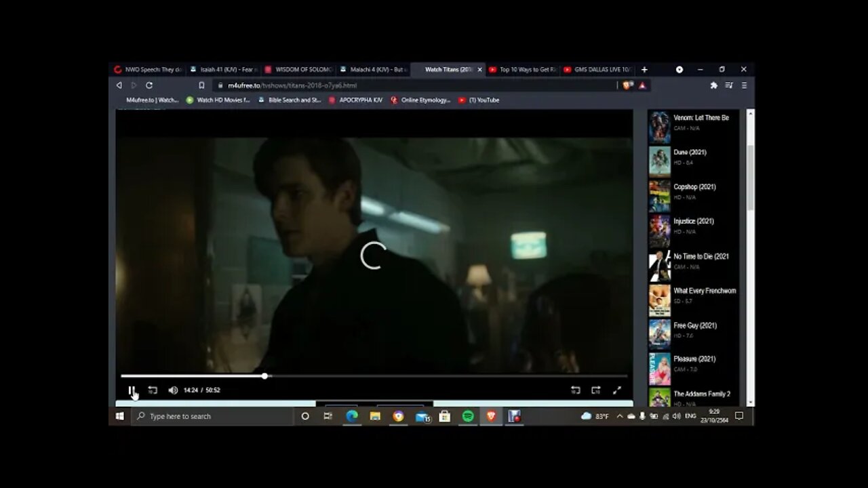The image size is (868, 488).
Task: Click the Copshop poster thumbnail
Action: [659, 196]
